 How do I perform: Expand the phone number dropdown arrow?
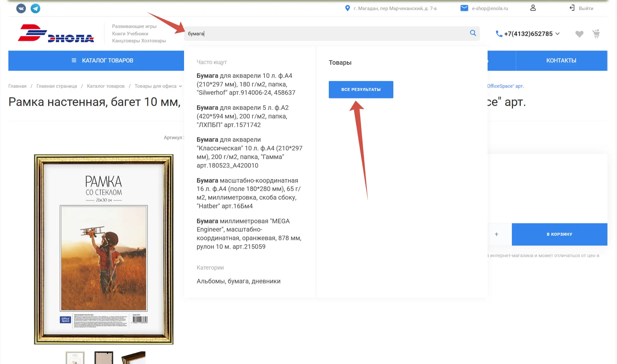tap(558, 34)
